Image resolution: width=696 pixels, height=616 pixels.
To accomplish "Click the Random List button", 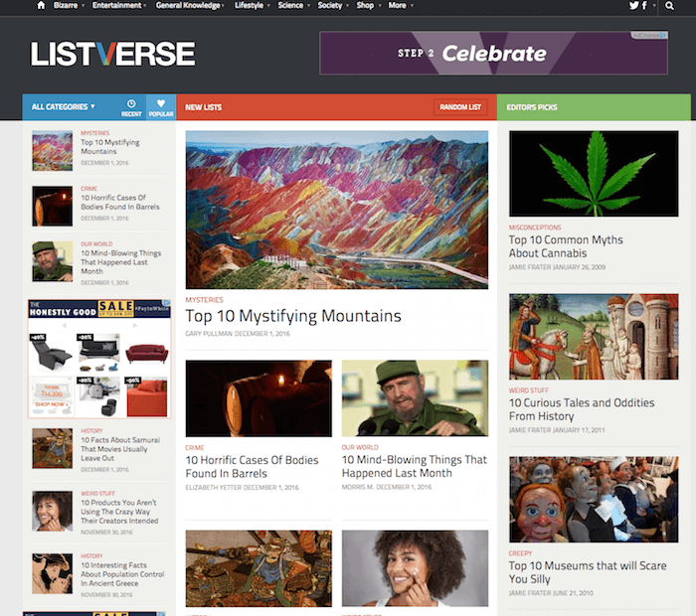I will [x=460, y=107].
